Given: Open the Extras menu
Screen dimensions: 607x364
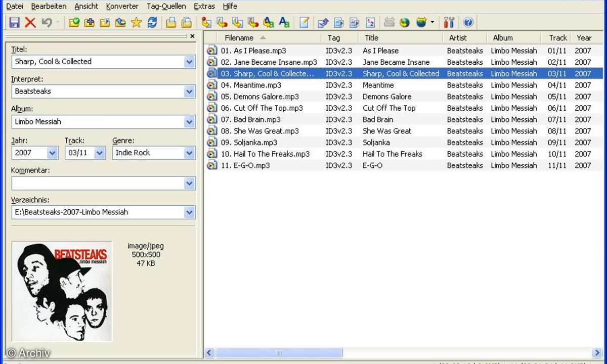Looking at the screenshot, I should point(204,7).
